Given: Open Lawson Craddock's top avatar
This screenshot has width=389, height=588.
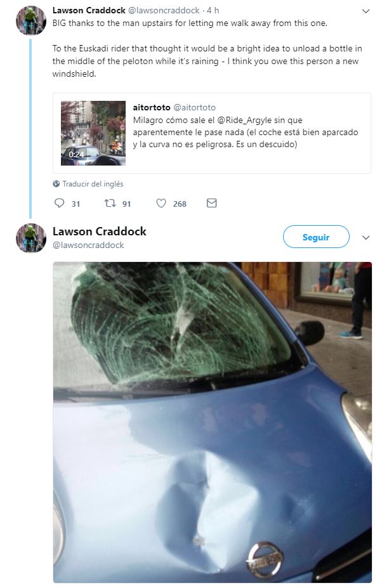Looking at the screenshot, I should pyautogui.click(x=30, y=21).
